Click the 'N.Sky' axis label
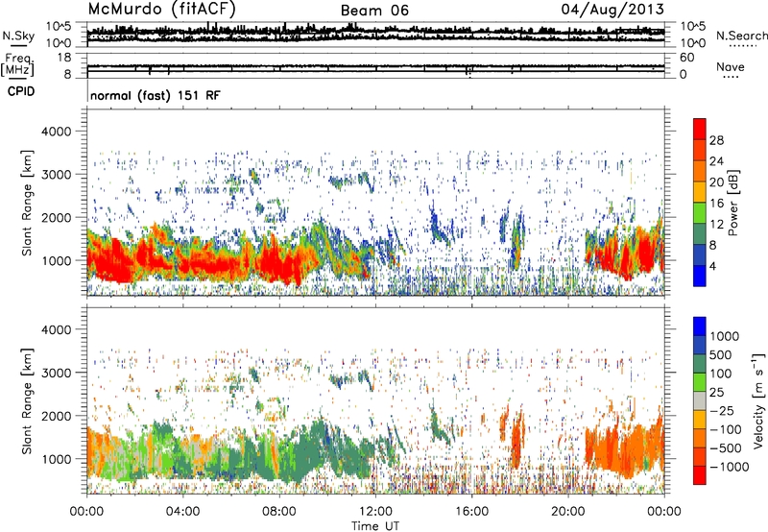The image size is (768, 532). pos(18,36)
